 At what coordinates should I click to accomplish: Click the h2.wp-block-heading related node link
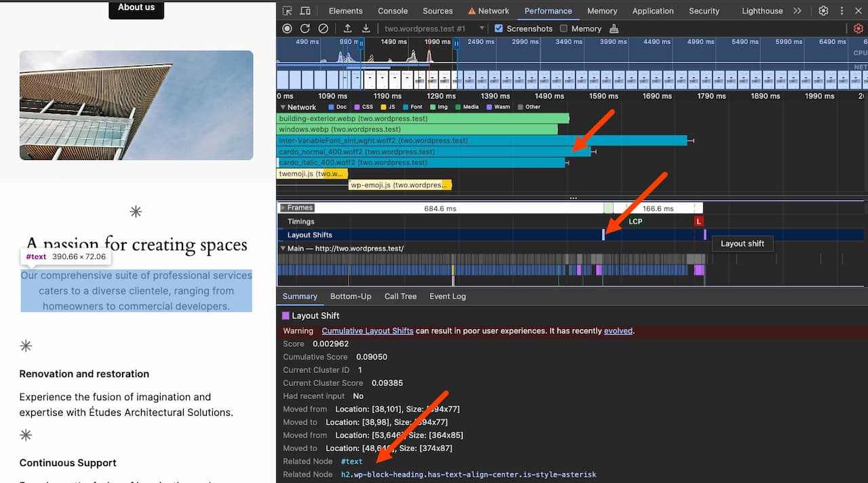point(469,474)
